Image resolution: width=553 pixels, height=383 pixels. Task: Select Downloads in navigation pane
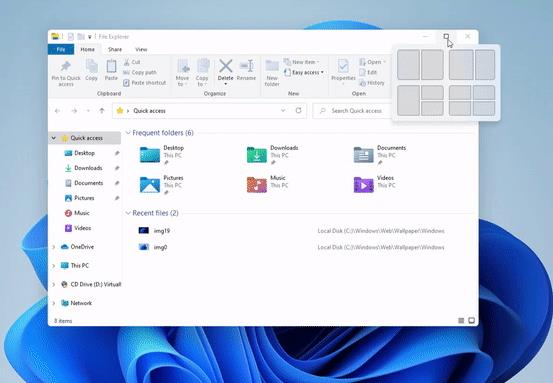pyautogui.click(x=88, y=168)
